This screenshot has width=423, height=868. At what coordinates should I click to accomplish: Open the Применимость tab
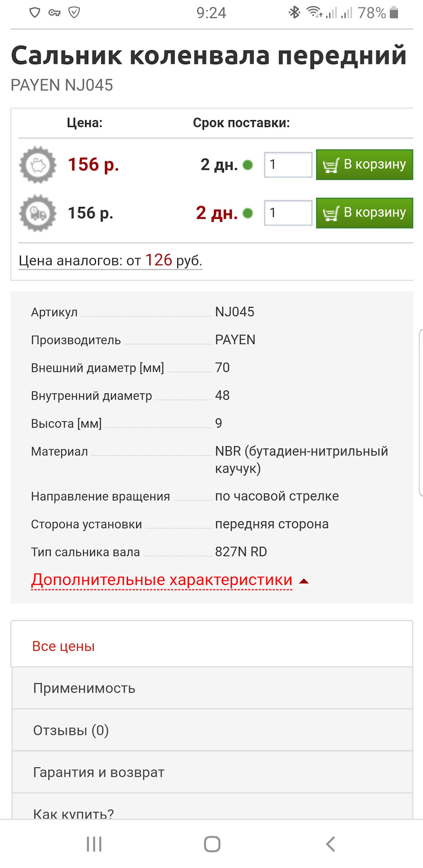(x=212, y=688)
